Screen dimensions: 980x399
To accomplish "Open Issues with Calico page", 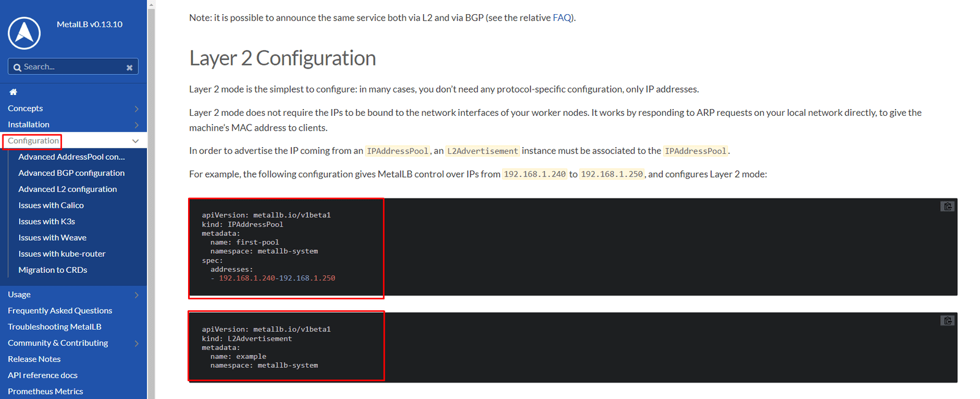I will pyautogui.click(x=51, y=205).
